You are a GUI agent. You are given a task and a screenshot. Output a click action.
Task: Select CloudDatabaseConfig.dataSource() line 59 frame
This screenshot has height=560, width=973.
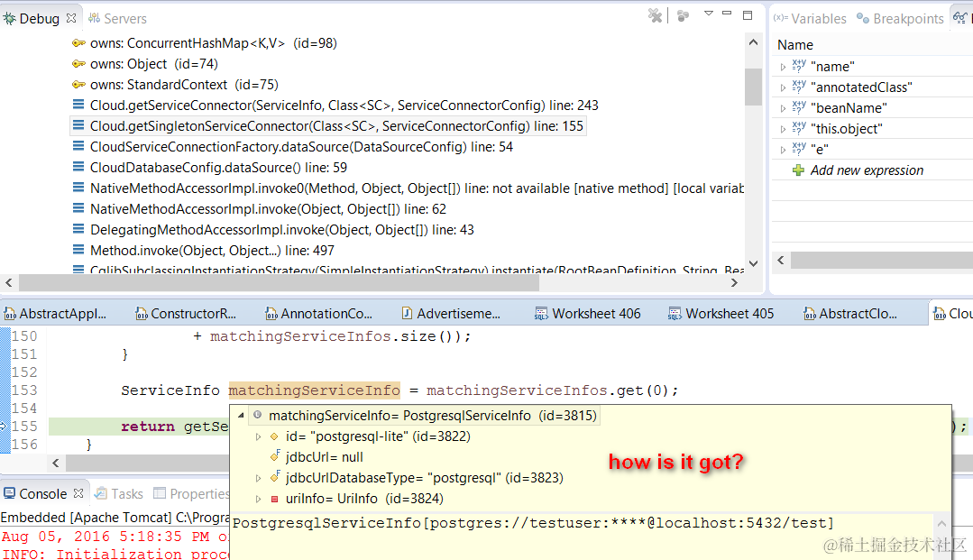218,168
